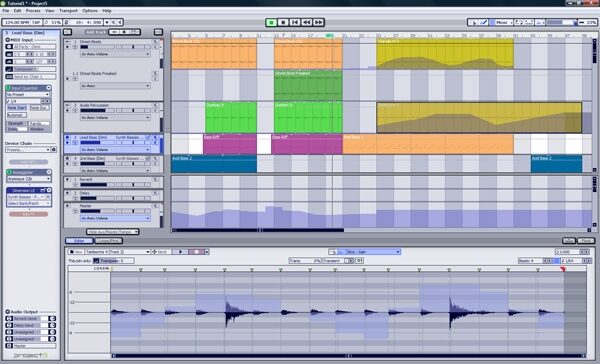
Task: Click the green Play/Stop transport button
Action: point(271,23)
